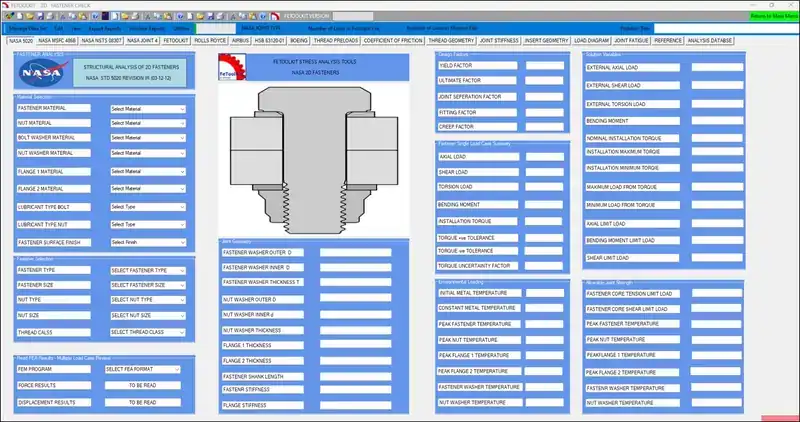Click the INSTALLATION TORQUE input field

tap(545, 221)
